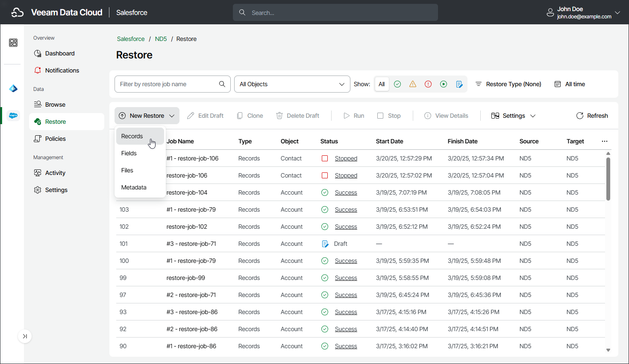Show only successful jobs filter icon
629x364 pixels.
397,84
